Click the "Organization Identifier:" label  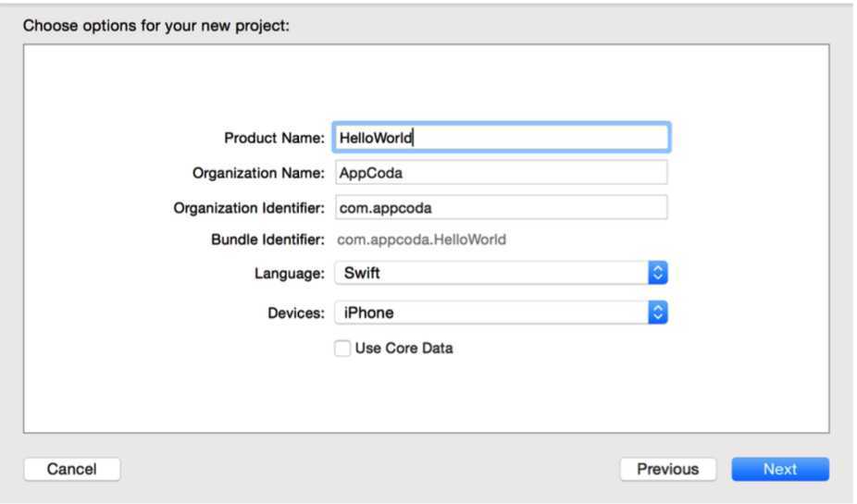tap(249, 208)
